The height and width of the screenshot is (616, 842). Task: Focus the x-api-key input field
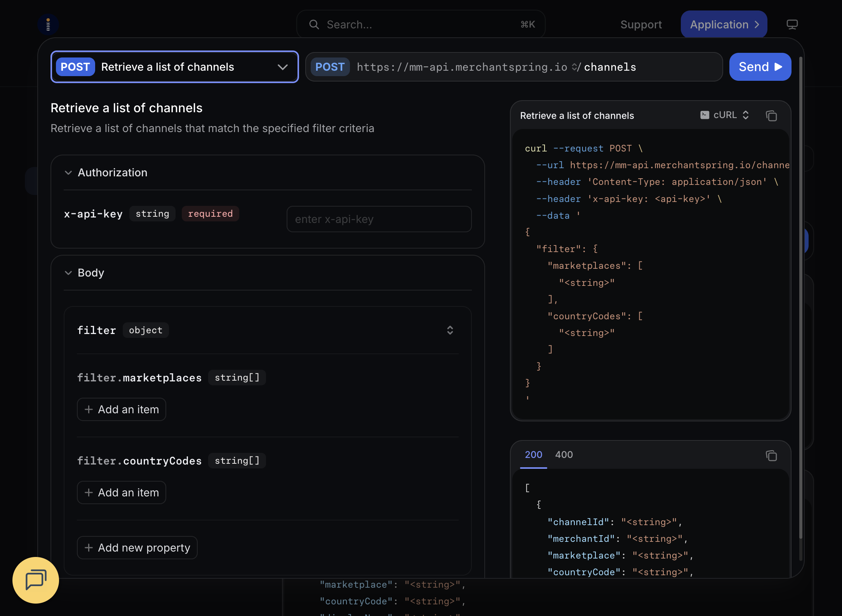pyautogui.click(x=379, y=219)
